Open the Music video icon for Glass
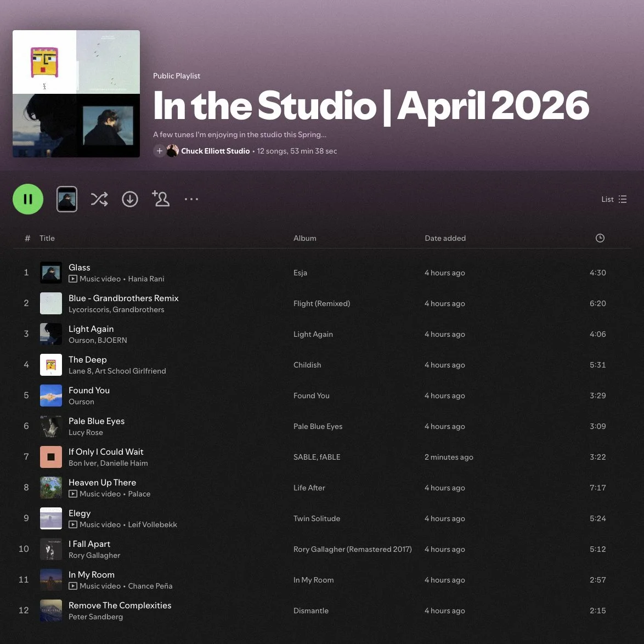 [x=73, y=279]
